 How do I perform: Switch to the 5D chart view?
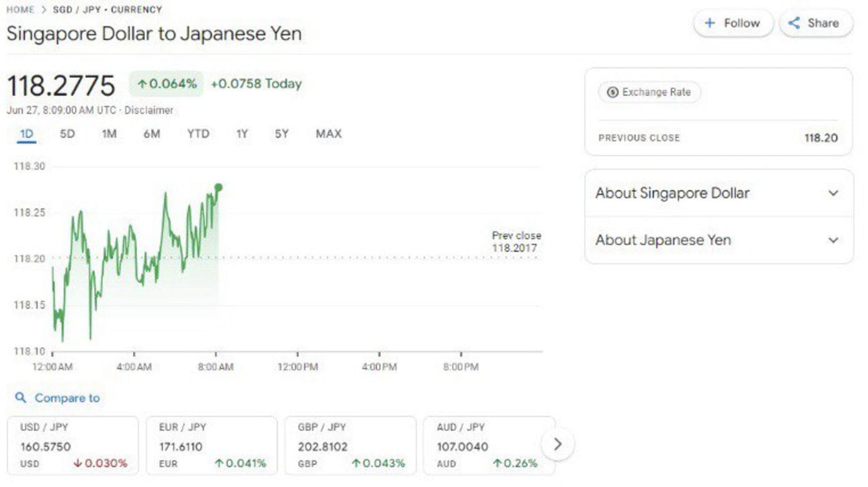pos(67,134)
